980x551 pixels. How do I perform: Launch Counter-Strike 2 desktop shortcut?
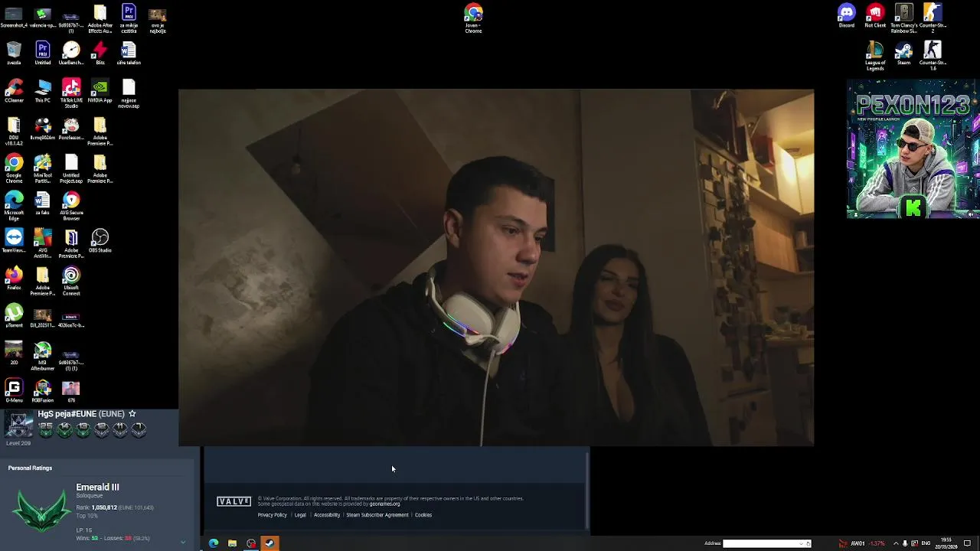933,18
